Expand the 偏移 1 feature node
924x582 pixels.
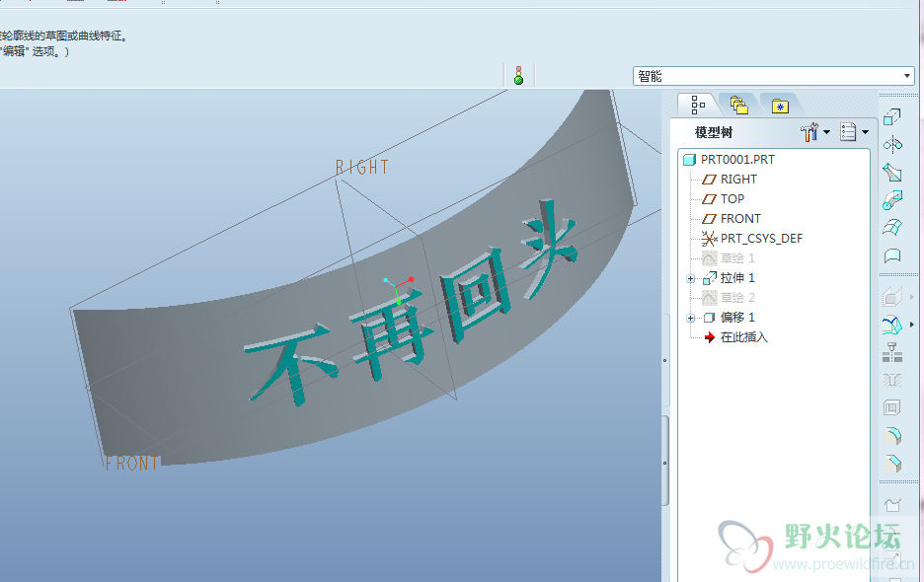[691, 318]
